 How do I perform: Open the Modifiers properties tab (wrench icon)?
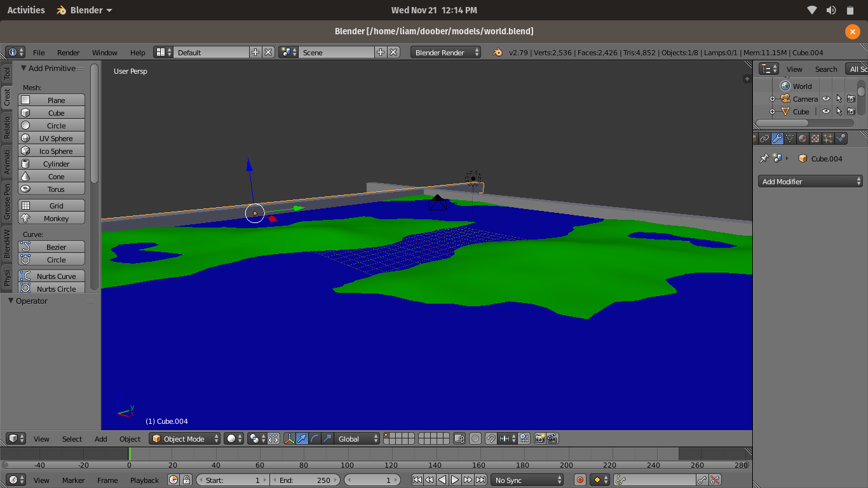pos(777,139)
